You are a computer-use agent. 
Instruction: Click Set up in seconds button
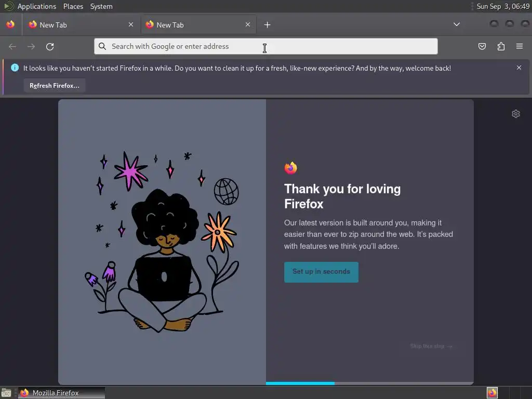tap(321, 272)
